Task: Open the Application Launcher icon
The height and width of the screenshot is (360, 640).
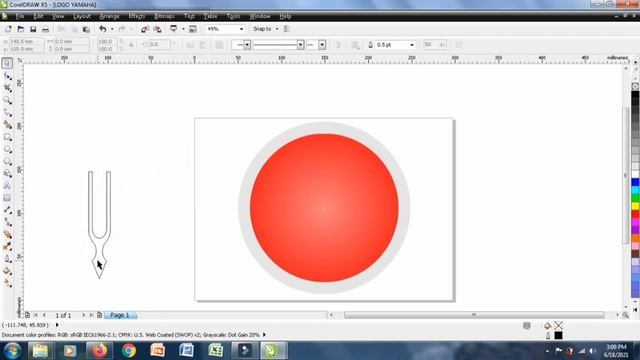Action: coord(173,29)
